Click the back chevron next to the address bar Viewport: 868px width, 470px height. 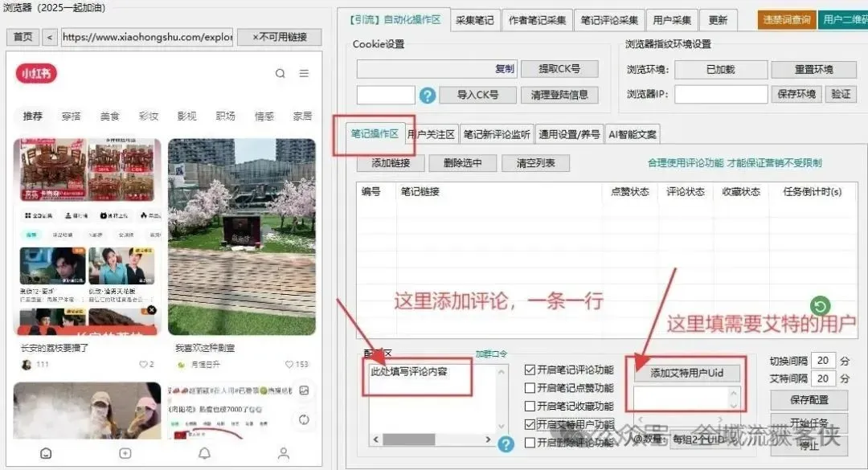click(49, 36)
